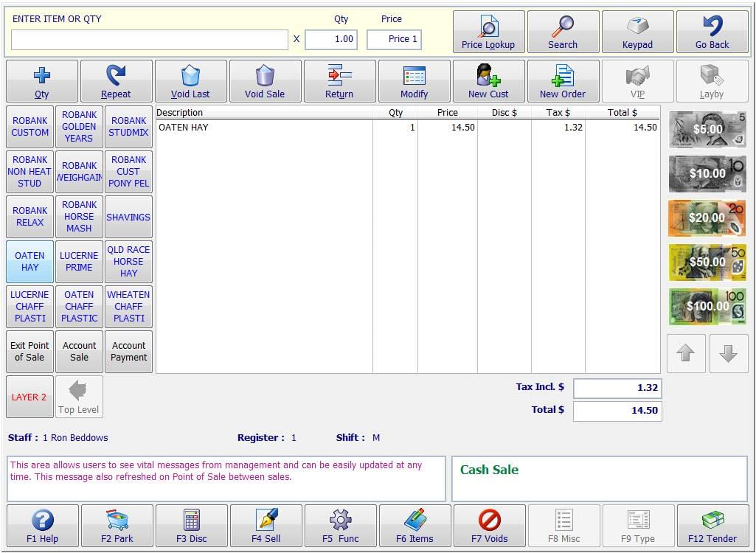
Task: Select Price 1 price level
Action: click(394, 40)
